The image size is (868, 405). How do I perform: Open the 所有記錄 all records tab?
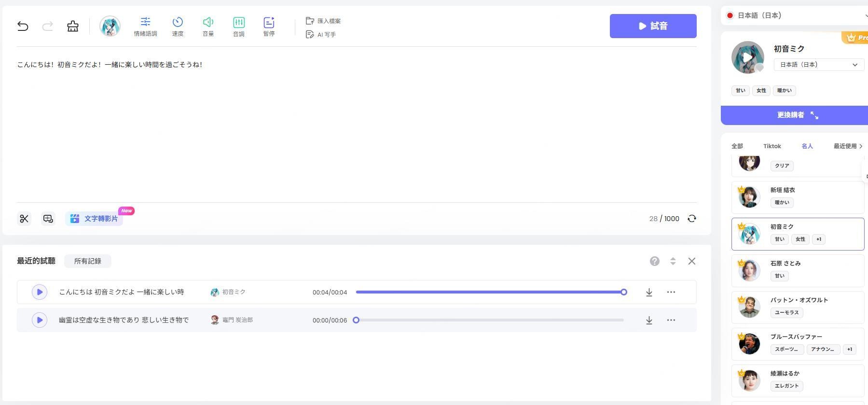point(88,261)
